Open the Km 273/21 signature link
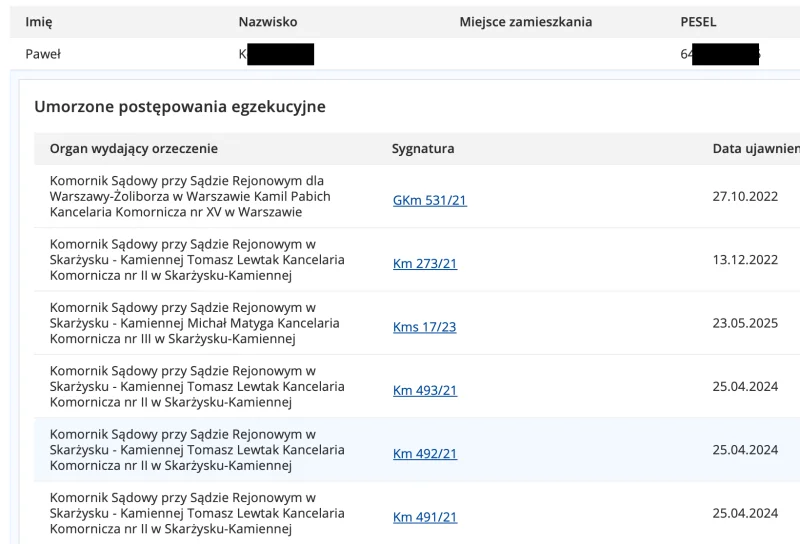Screen dimensions: 800x544 (x=424, y=263)
